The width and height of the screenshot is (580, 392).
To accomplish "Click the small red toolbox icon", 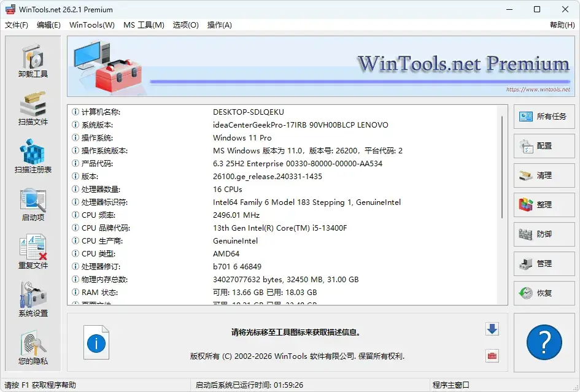I will point(492,356).
